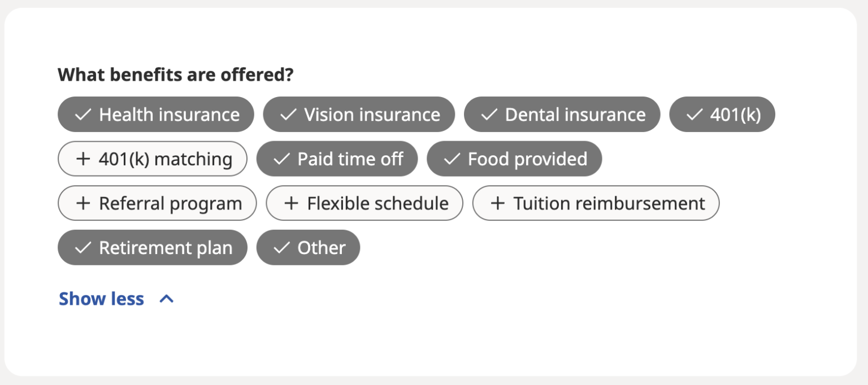
Task: Click the plus icon on Tuition reimbursement
Action: [x=498, y=203]
